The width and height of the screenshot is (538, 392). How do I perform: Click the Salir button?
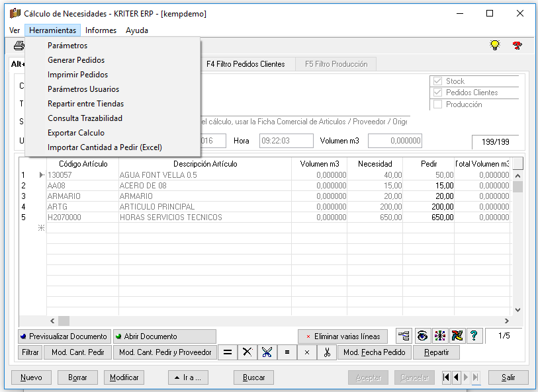point(508,377)
